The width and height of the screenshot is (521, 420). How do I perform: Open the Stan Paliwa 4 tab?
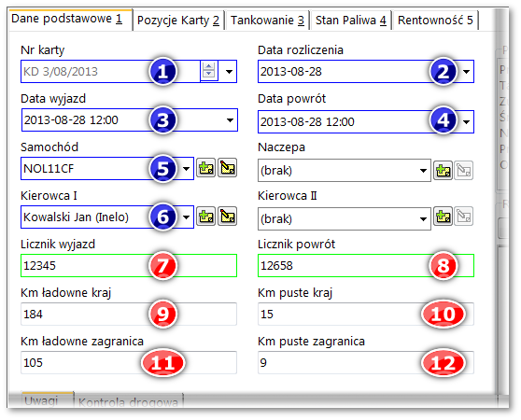[x=351, y=21]
